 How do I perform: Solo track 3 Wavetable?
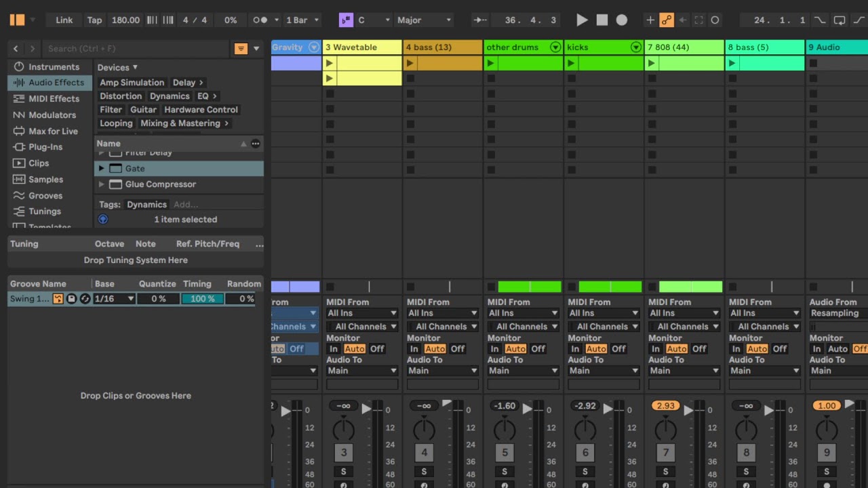pos(343,471)
